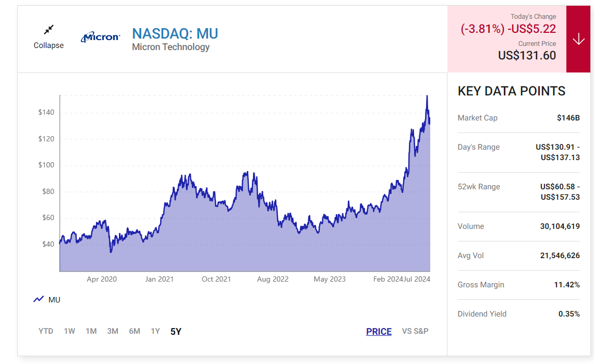The height and width of the screenshot is (364, 594).
Task: Select the 1Y time range
Action: 155,331
